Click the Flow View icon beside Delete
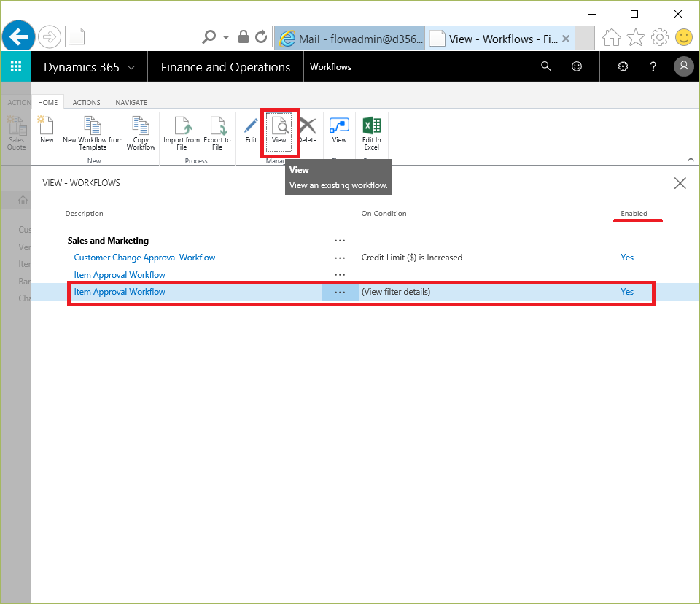This screenshot has width=700, height=604. pos(339,130)
